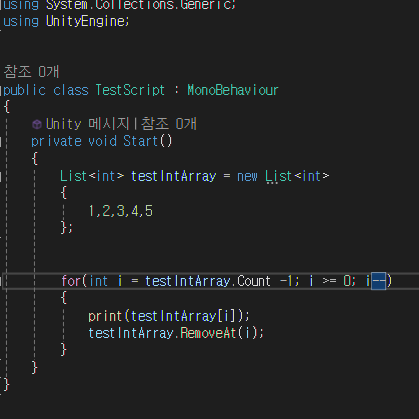Click the 'public' keyword of the class
419x419 pixels.
24,90
